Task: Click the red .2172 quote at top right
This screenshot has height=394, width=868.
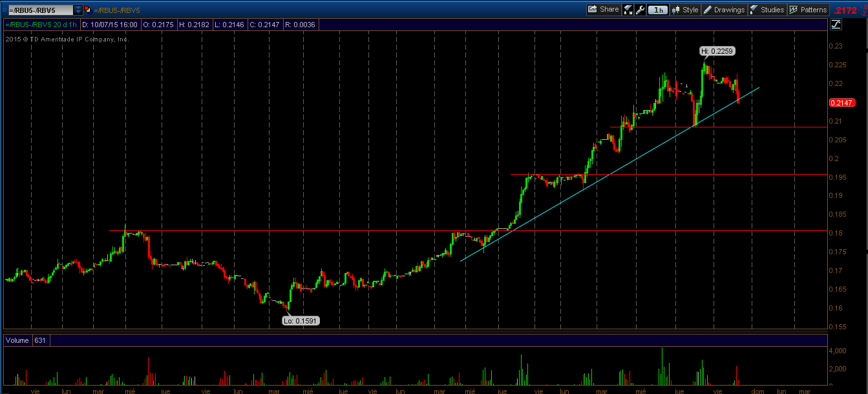Action: pos(845,10)
